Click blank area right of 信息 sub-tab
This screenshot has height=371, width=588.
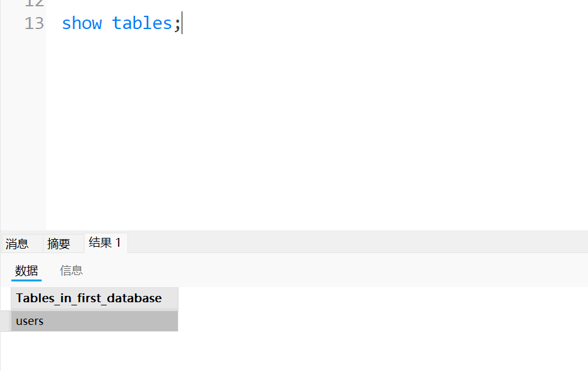pyautogui.click(x=315, y=271)
